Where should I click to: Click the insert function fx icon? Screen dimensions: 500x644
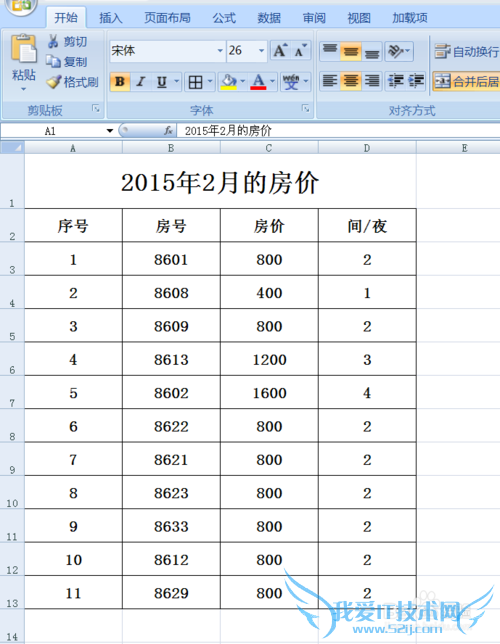(168, 131)
